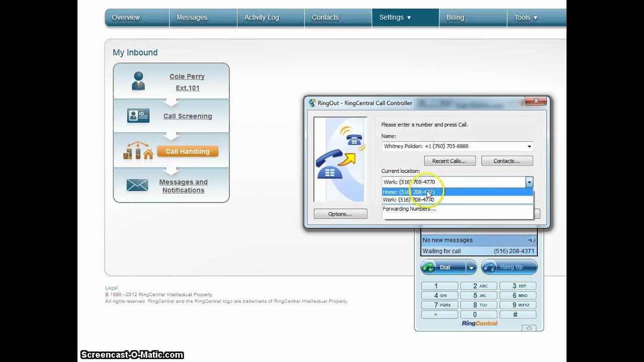Open RingOut Options

click(x=340, y=214)
